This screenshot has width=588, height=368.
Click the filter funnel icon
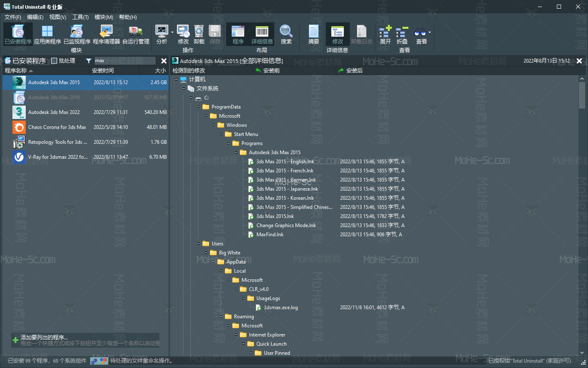coord(88,61)
